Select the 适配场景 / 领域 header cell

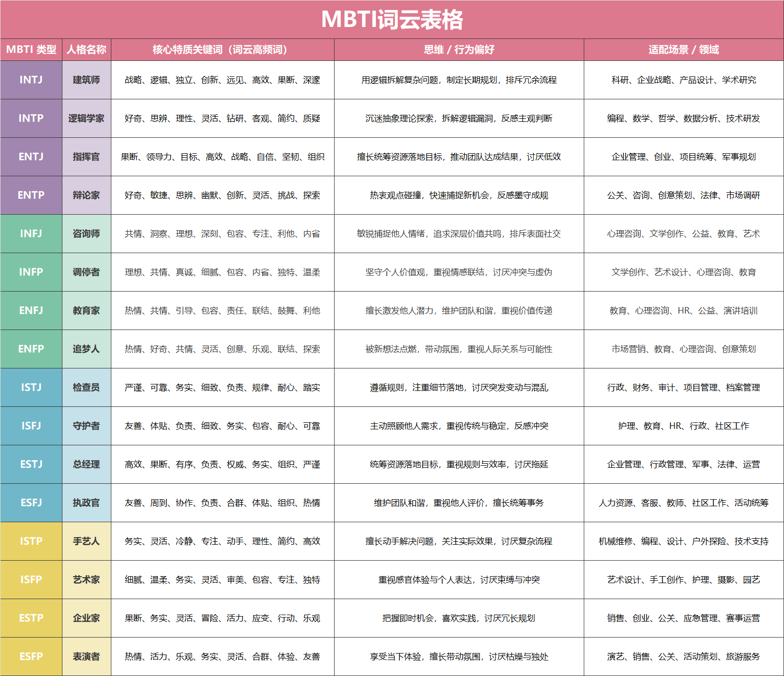683,49
